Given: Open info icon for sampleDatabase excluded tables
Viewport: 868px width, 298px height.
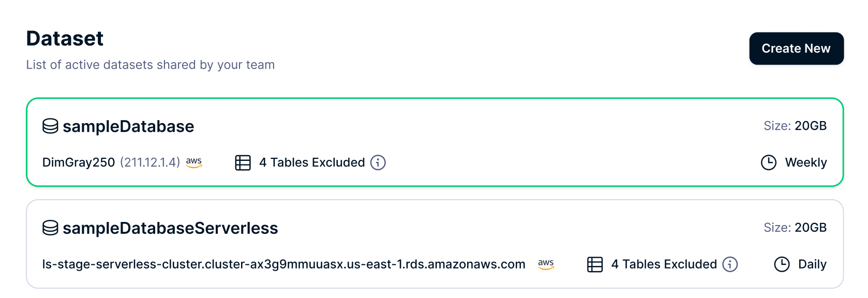Looking at the screenshot, I should pyautogui.click(x=378, y=162).
